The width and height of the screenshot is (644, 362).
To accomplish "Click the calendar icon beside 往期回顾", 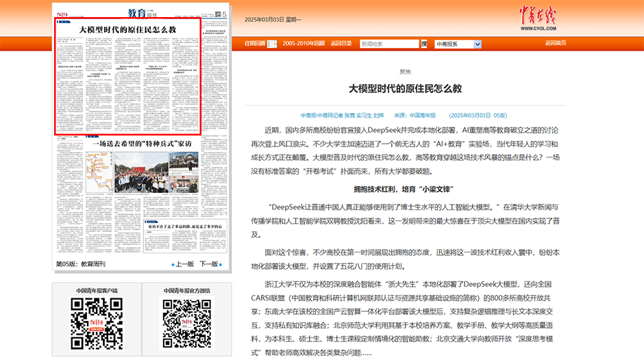I will tap(272, 44).
